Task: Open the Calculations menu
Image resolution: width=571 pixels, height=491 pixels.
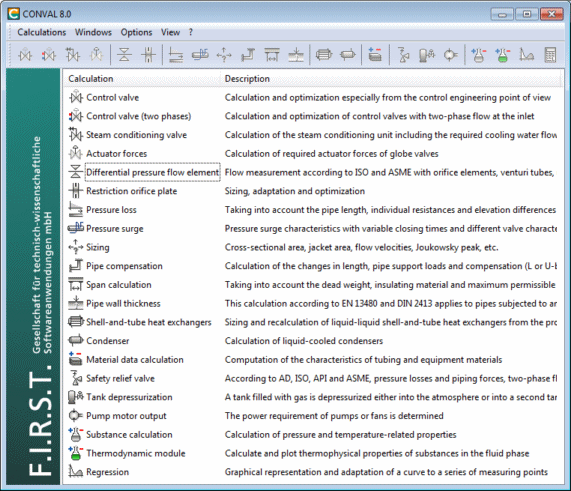Action: (x=42, y=32)
